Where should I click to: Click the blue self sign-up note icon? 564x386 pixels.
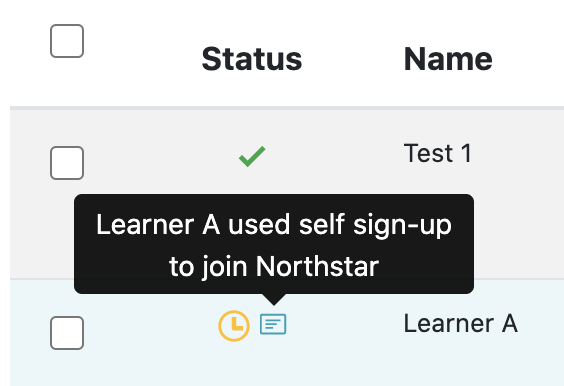[273, 324]
